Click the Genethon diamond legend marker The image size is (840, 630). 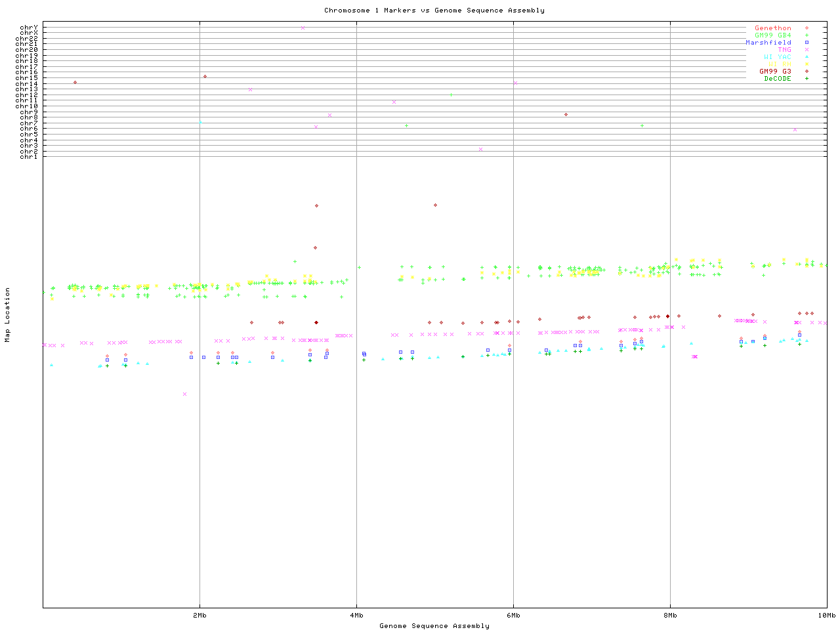tap(807, 28)
